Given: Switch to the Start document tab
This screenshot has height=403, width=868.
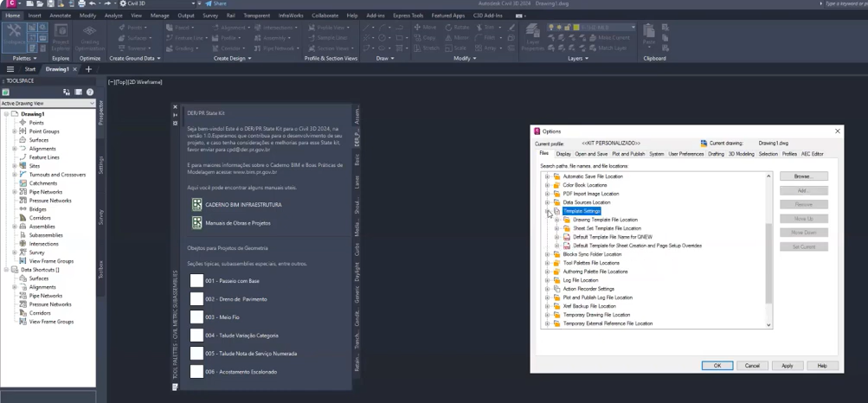Looking at the screenshot, I should coord(30,69).
